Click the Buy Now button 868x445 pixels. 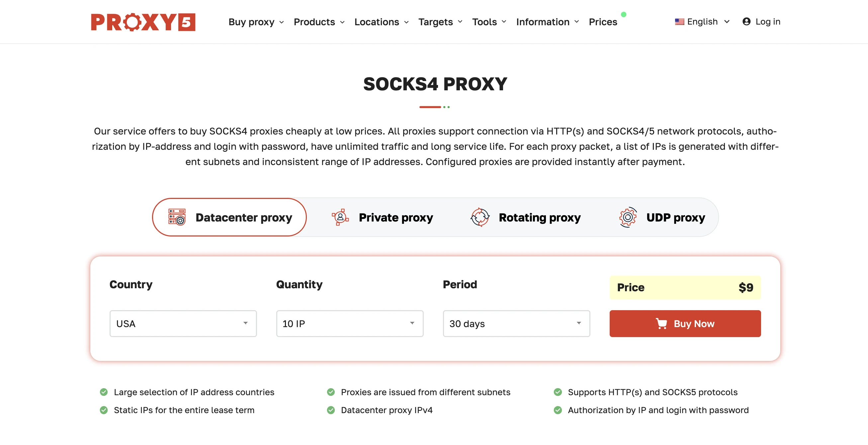[685, 323]
